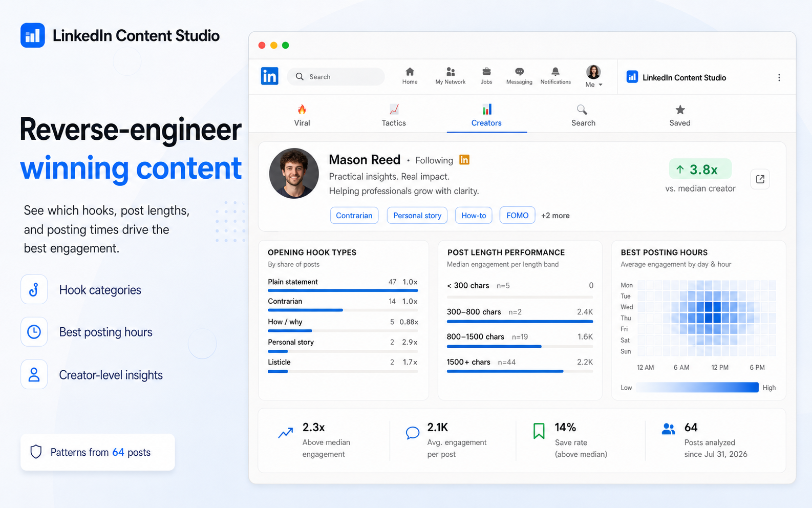
Task: Click the Hook categories hook icon
Action: 34,289
